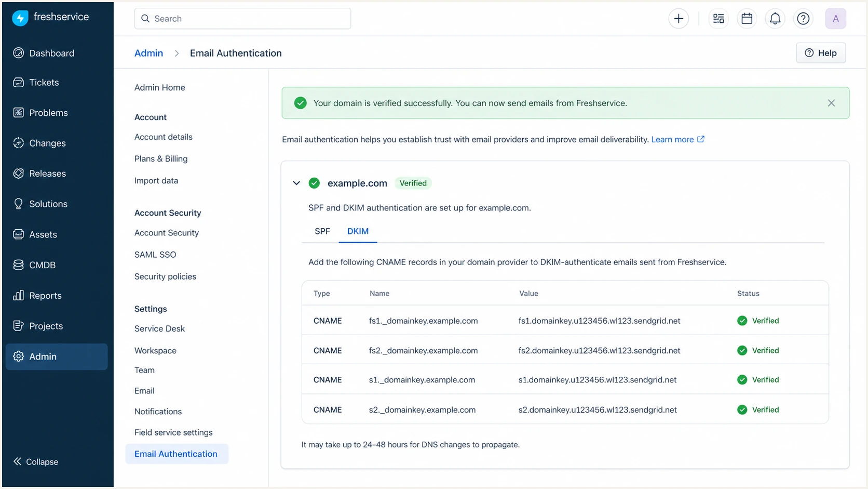This screenshot has width=868, height=489.
Task: Click Admin breadcrumb link
Action: pyautogui.click(x=148, y=53)
